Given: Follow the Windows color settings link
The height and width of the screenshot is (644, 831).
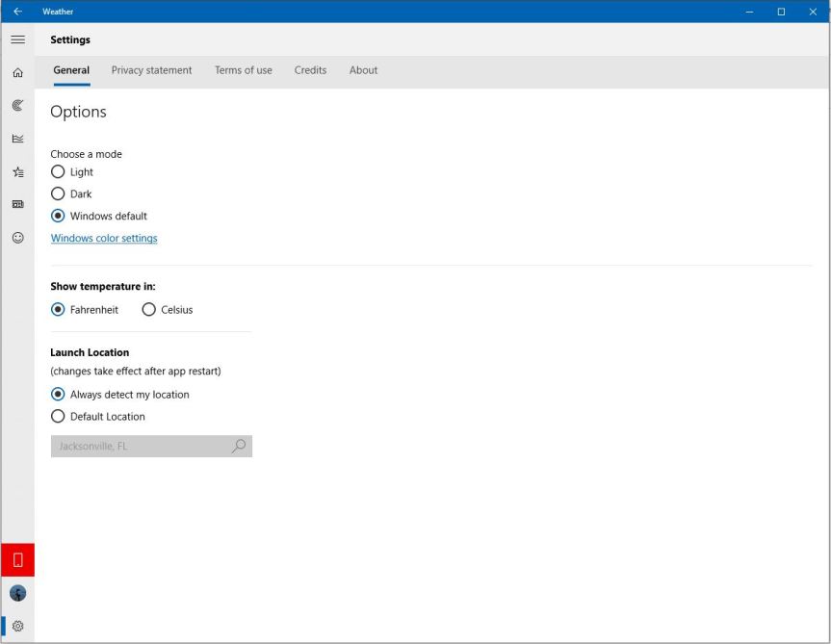Looking at the screenshot, I should click(104, 239).
